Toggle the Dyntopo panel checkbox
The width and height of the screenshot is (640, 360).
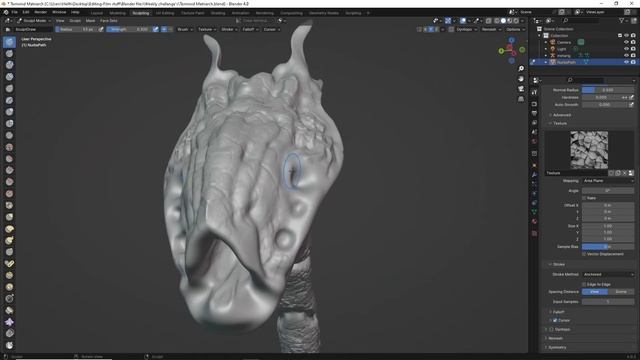[x=552, y=329]
